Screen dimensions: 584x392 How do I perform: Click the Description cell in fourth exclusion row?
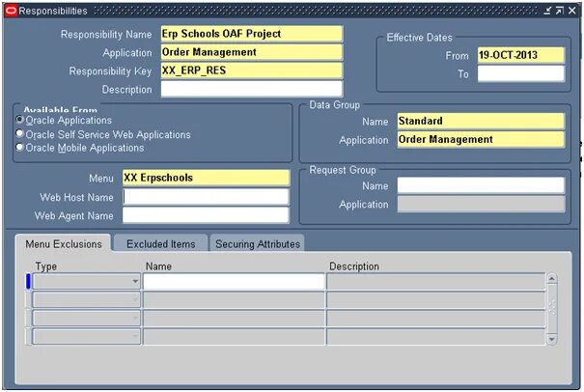coord(435,336)
